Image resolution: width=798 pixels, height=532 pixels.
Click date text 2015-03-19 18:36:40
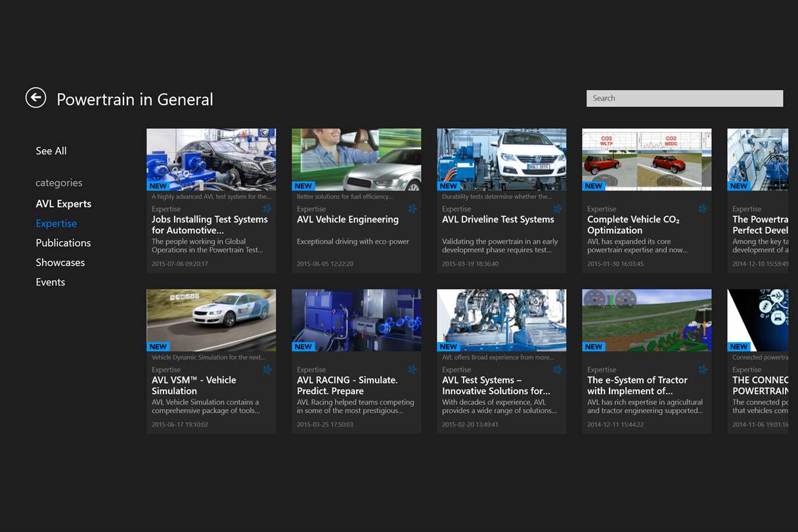pos(470,264)
